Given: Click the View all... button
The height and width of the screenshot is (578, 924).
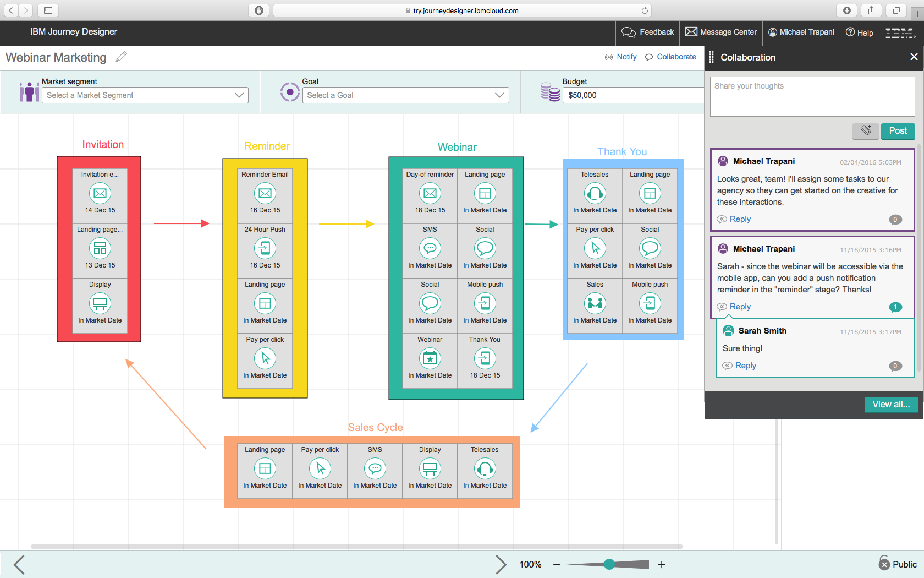Looking at the screenshot, I should 891,405.
